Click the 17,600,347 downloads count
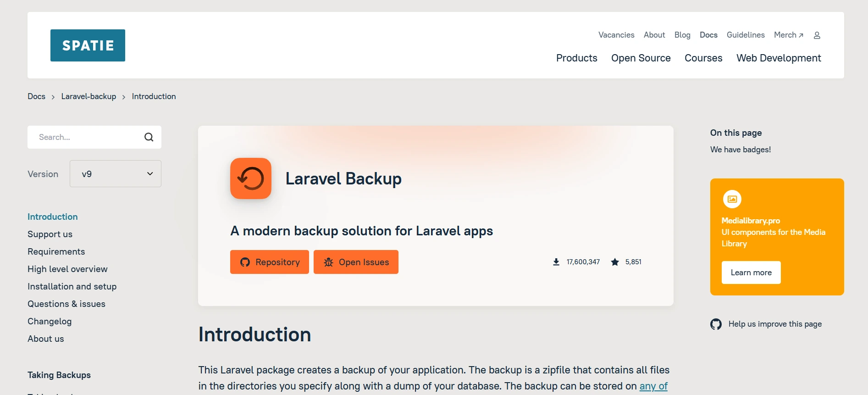The height and width of the screenshot is (395, 868). (583, 262)
